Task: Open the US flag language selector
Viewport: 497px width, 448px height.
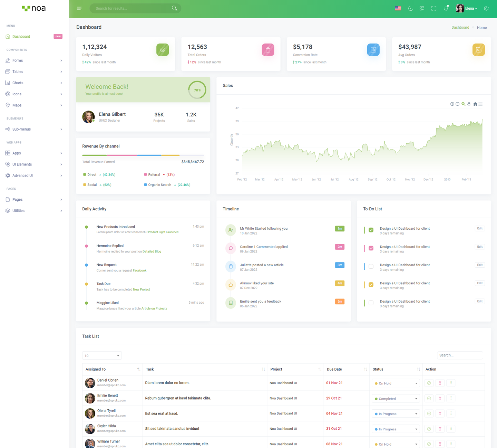Action: [398, 8]
